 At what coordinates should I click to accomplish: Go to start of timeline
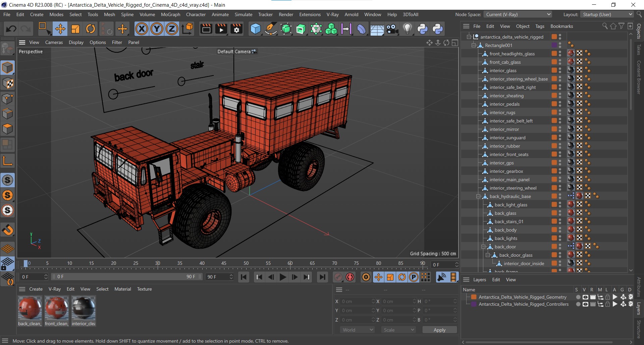pos(244,277)
